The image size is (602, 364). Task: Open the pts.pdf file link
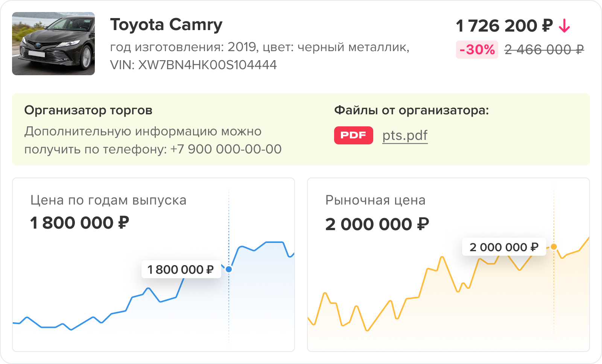point(405,135)
